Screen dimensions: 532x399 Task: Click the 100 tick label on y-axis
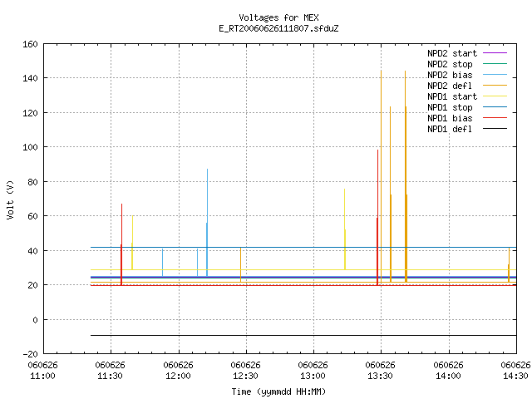click(30, 147)
